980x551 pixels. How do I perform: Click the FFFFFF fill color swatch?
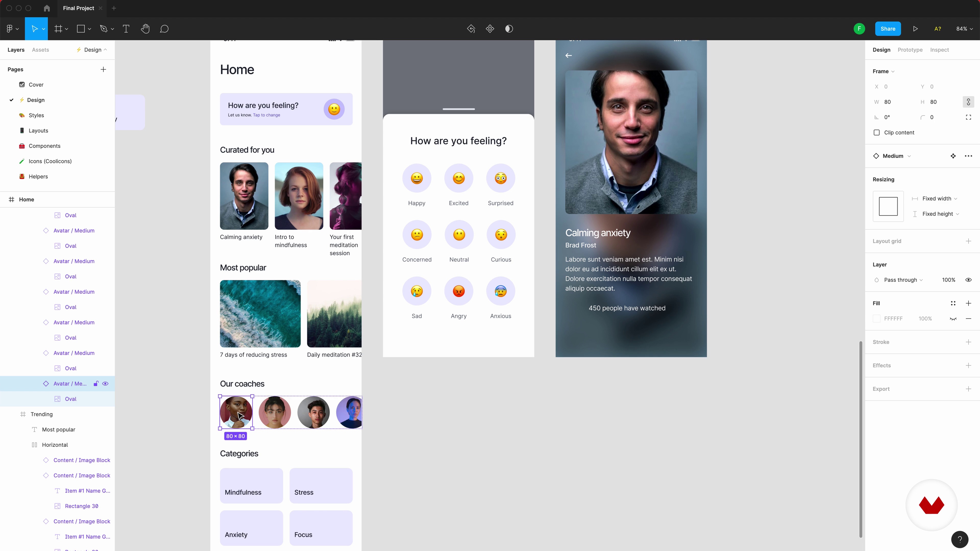(877, 319)
